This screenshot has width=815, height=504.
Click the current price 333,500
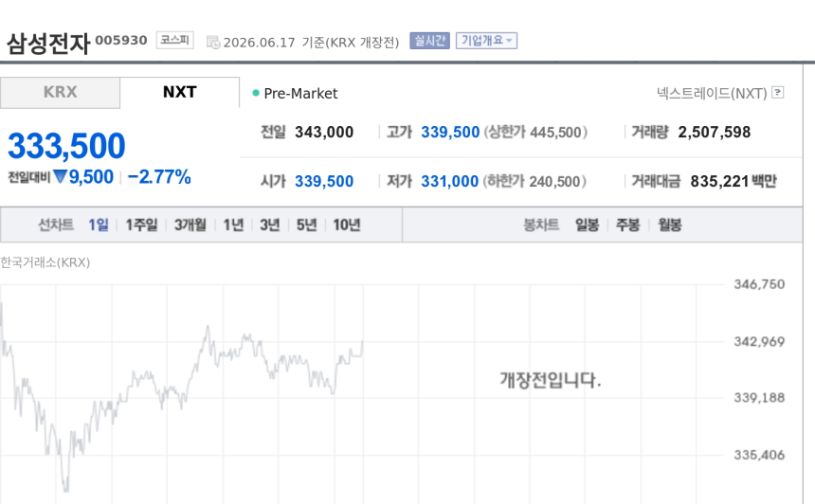[66, 146]
